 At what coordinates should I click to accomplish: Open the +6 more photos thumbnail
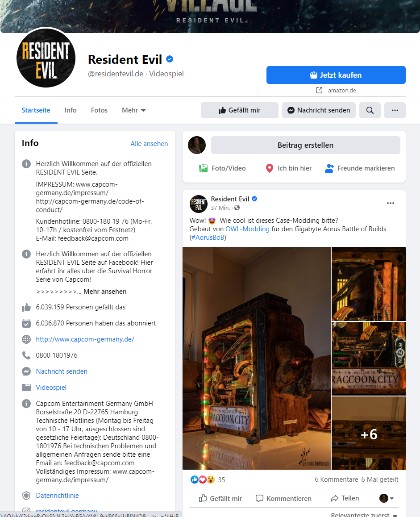[369, 433]
